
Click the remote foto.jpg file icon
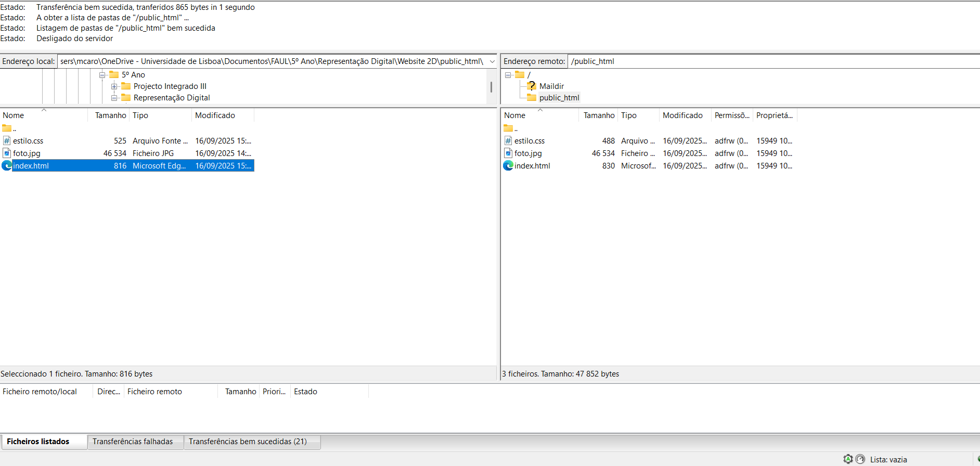click(x=508, y=153)
